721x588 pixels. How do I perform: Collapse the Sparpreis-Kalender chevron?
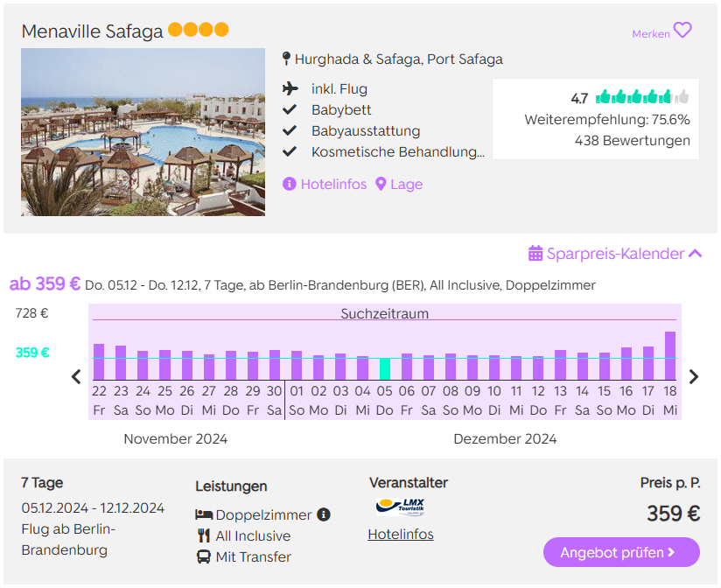point(696,254)
